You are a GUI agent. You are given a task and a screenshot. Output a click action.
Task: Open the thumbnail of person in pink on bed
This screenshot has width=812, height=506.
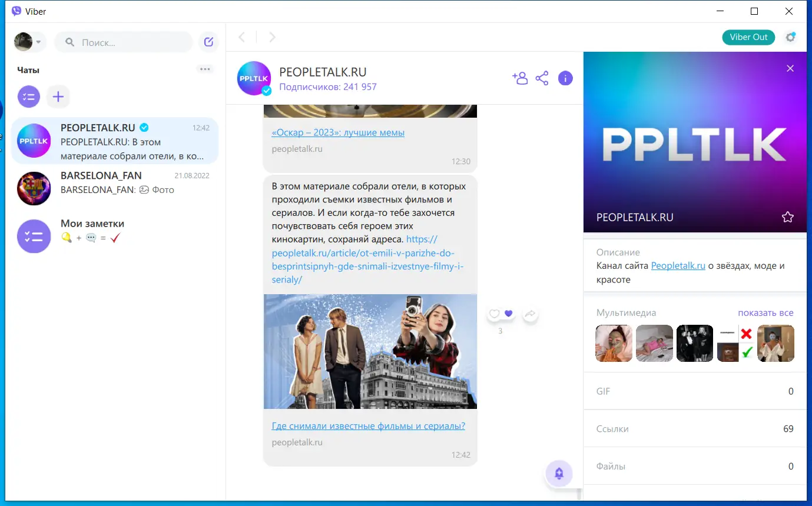(x=654, y=343)
